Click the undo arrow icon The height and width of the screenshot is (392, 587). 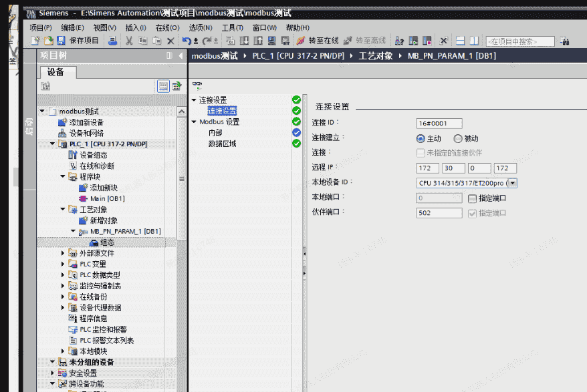point(187,41)
